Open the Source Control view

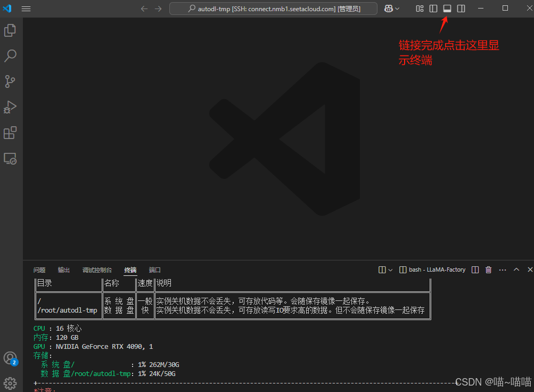10,81
